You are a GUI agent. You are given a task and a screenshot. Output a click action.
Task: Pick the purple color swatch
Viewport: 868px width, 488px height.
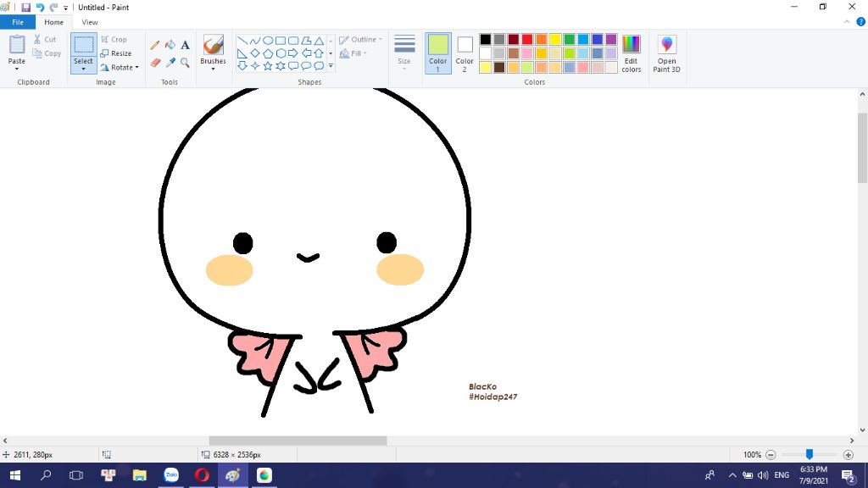tap(611, 39)
